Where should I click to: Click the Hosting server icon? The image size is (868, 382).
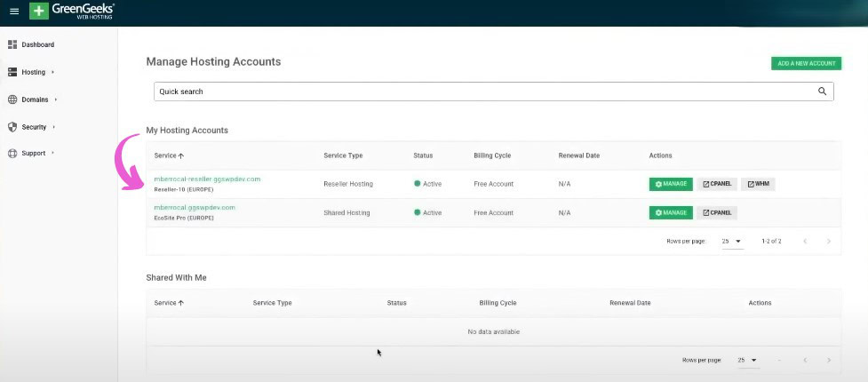point(12,72)
